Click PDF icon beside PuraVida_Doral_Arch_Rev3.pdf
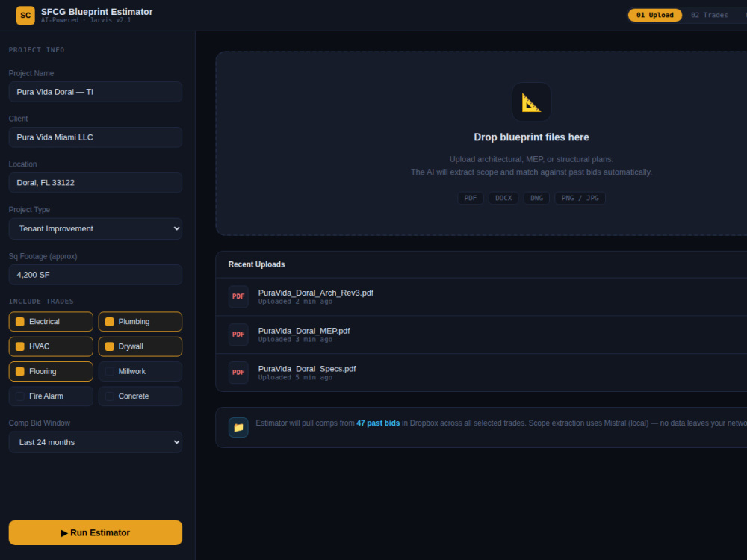747x560 pixels. (238, 296)
